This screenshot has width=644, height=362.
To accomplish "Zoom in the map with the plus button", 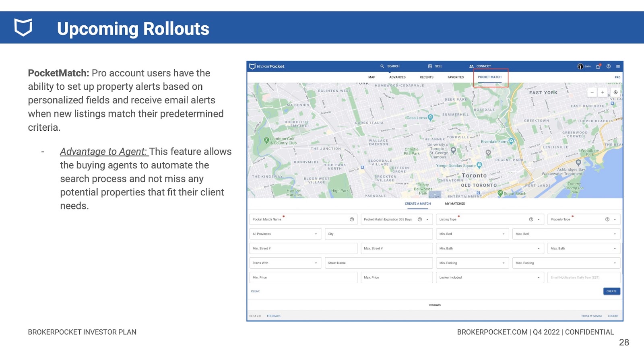I will point(603,92).
